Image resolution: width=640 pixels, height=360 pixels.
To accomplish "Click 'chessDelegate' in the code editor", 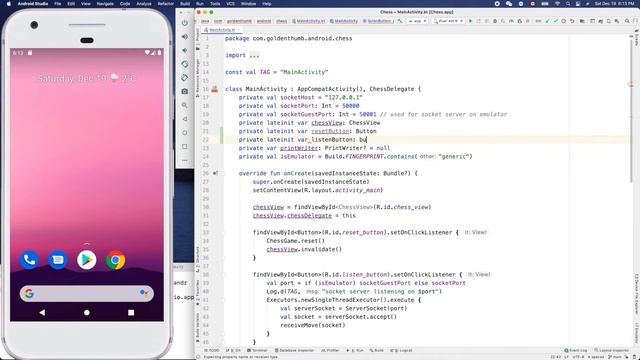I will pos(309,216).
